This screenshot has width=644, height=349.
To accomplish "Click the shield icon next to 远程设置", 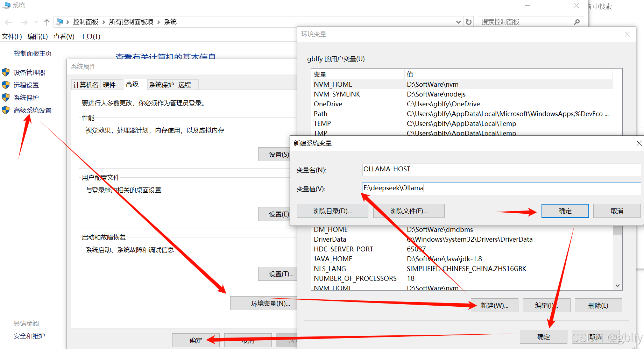I will point(6,85).
